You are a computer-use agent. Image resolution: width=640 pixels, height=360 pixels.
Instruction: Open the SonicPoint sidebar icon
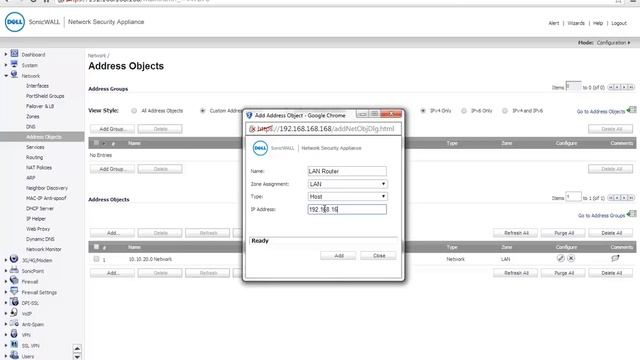[x=14, y=270]
